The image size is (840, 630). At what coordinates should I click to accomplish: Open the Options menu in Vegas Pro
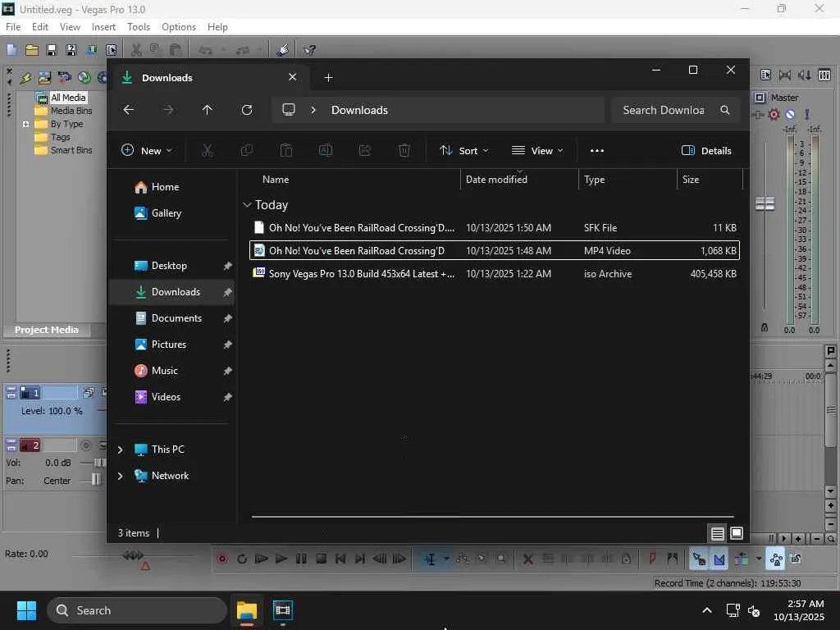coord(179,27)
